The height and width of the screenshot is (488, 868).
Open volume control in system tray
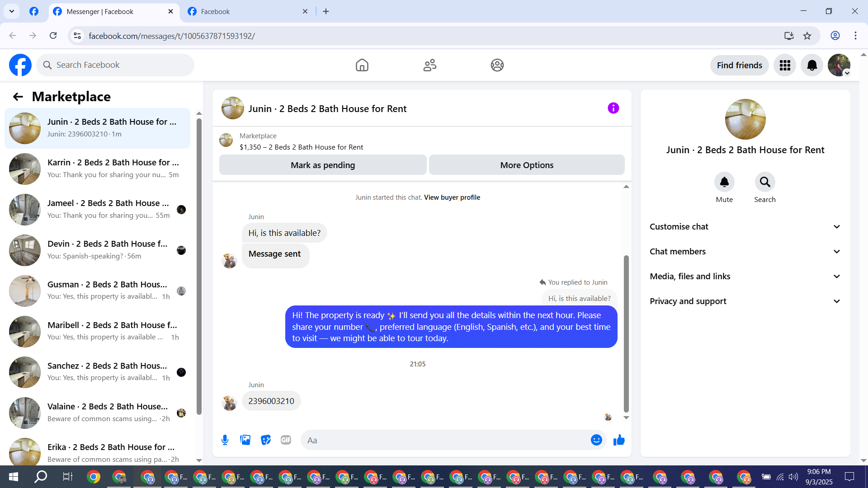pyautogui.click(x=793, y=477)
